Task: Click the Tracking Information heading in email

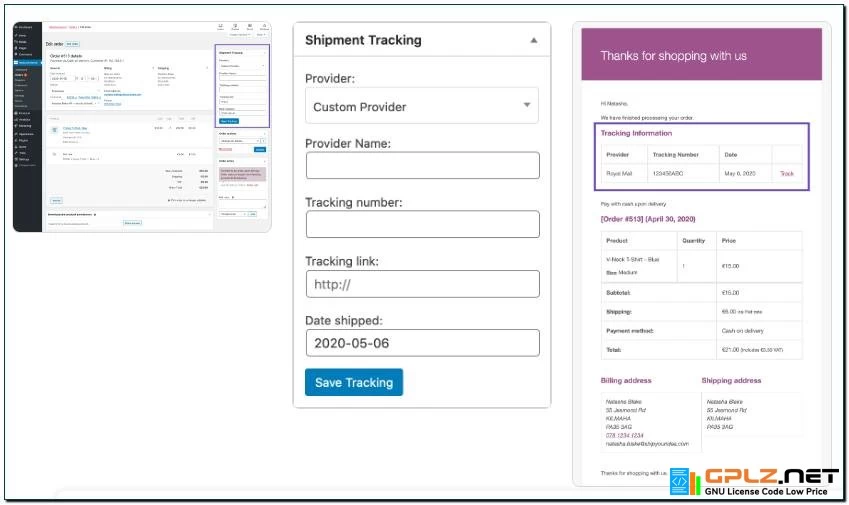Action: point(636,133)
